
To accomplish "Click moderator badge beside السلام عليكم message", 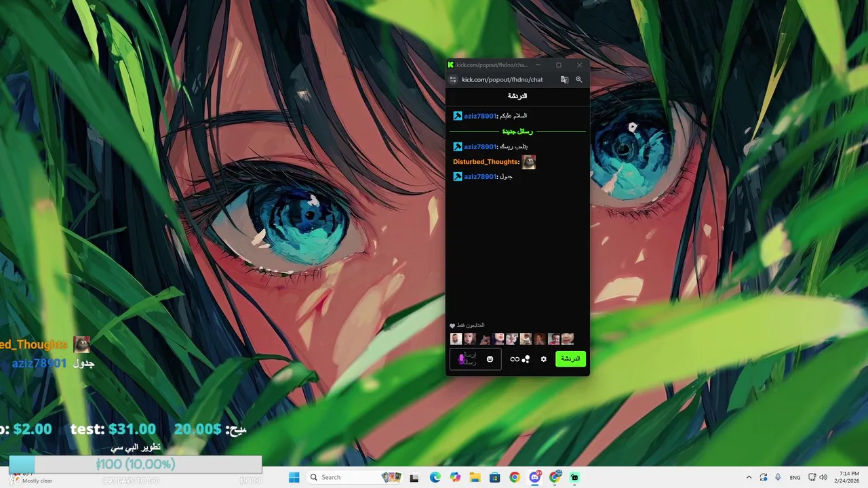I will pos(458,116).
